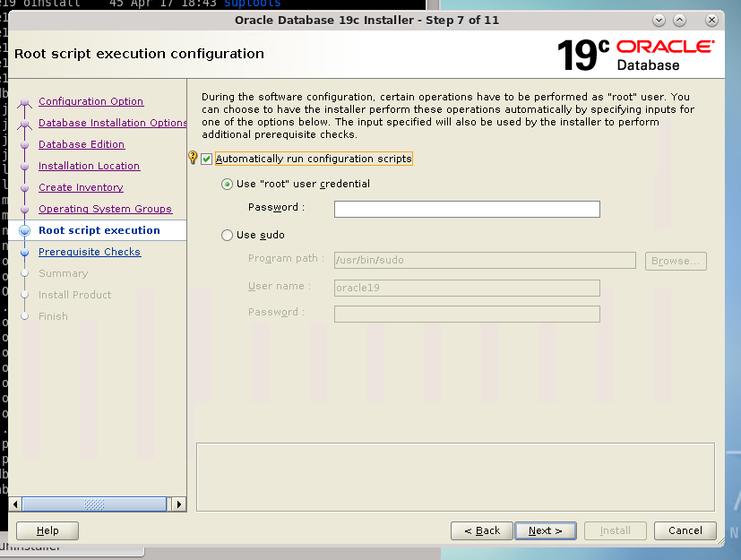Screen dimensions: 741x560
Task: Select the Use sudo radio button
Action: (227, 235)
